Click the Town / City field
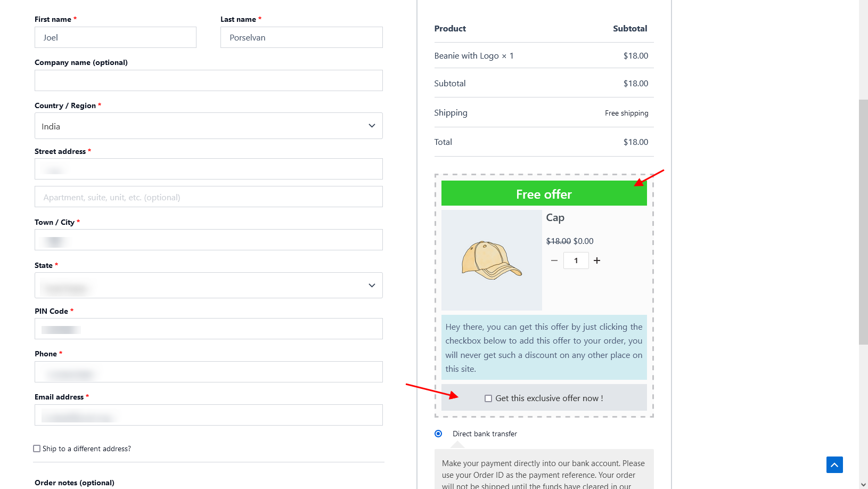The height and width of the screenshot is (489, 868). pyautogui.click(x=208, y=240)
